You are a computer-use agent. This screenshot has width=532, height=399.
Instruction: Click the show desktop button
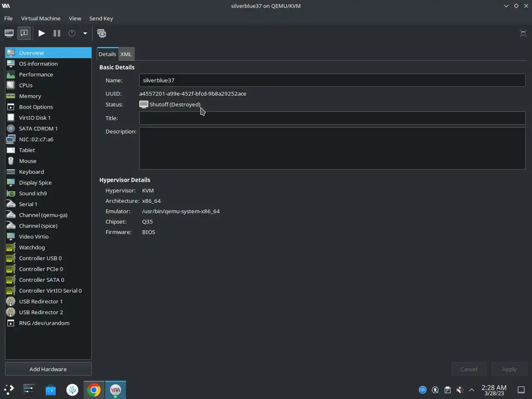[x=521, y=390]
